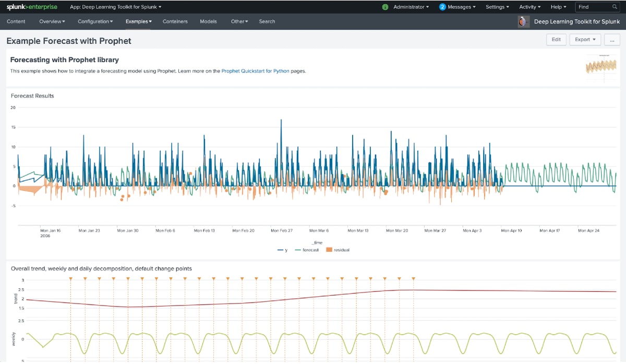The height and width of the screenshot is (364, 626).
Task: Click the Mon Mar 27 axis label
Action: (436, 230)
